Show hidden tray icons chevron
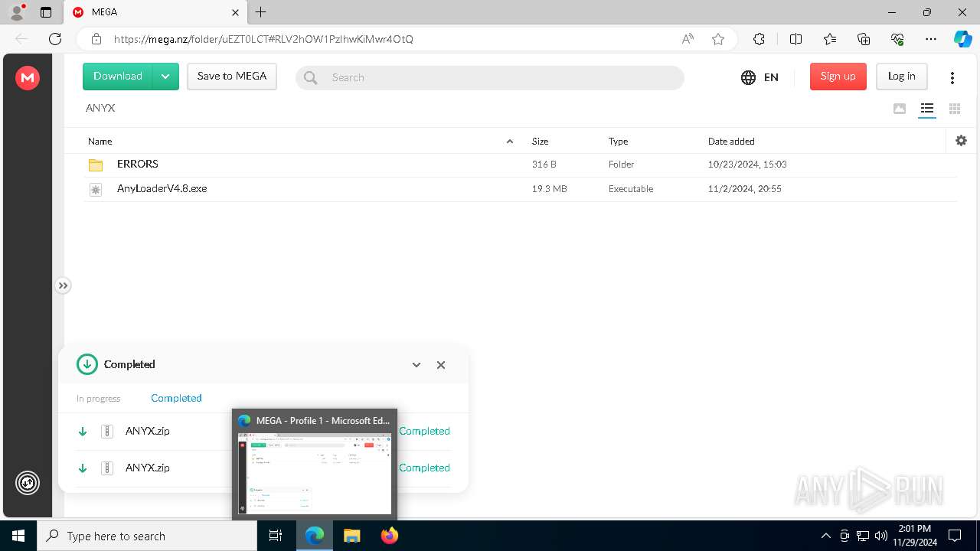This screenshot has height=551, width=980. pyautogui.click(x=825, y=536)
